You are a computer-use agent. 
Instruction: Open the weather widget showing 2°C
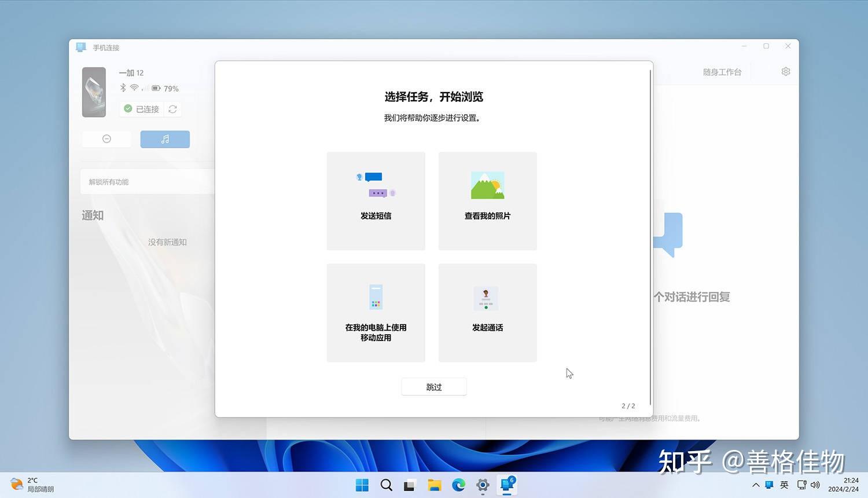point(32,485)
